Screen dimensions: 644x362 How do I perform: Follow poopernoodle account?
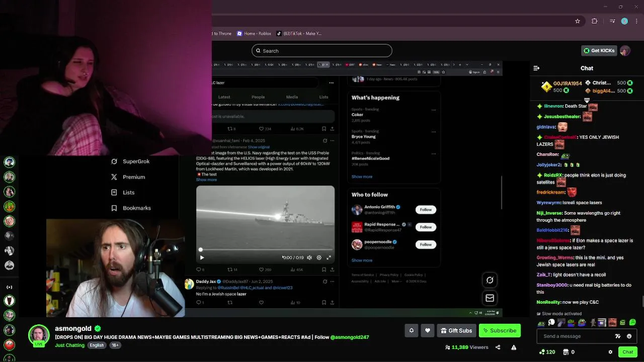[x=426, y=244]
